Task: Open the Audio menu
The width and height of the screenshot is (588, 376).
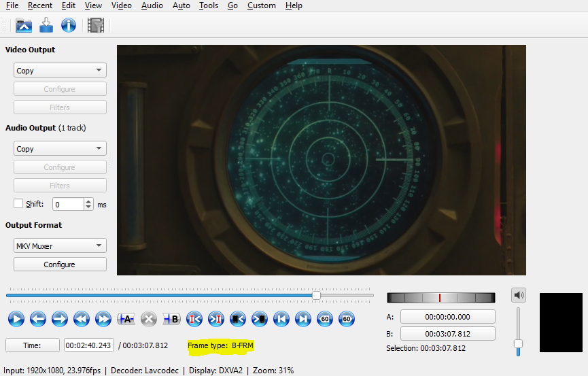Action: [x=152, y=5]
